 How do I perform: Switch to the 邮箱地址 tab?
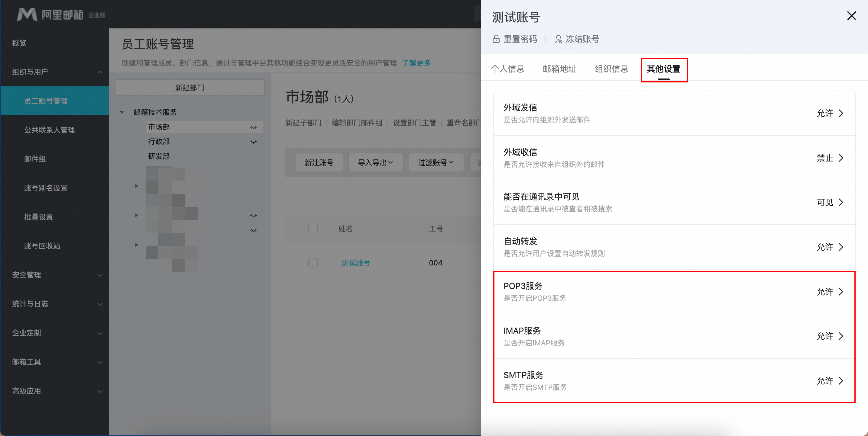tap(559, 69)
